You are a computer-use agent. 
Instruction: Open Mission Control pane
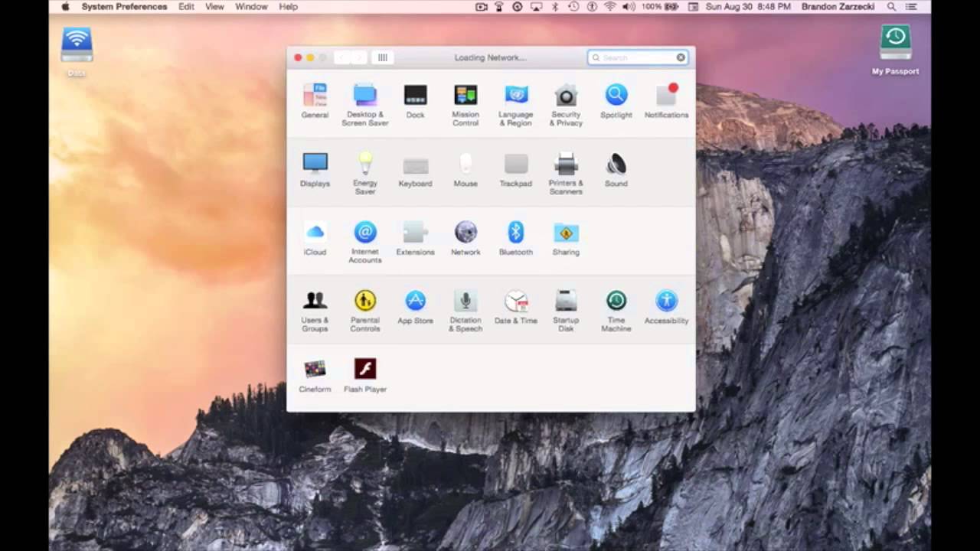click(465, 105)
